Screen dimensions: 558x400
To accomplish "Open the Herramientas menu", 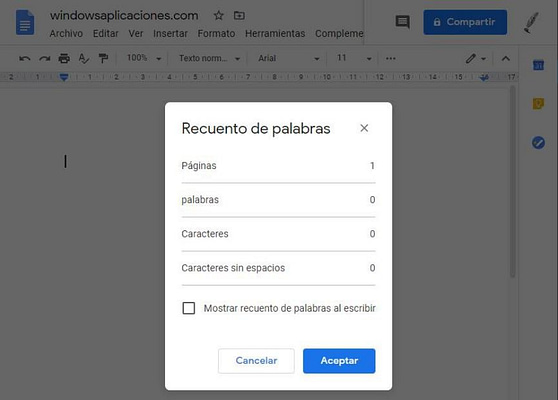I will click(275, 33).
